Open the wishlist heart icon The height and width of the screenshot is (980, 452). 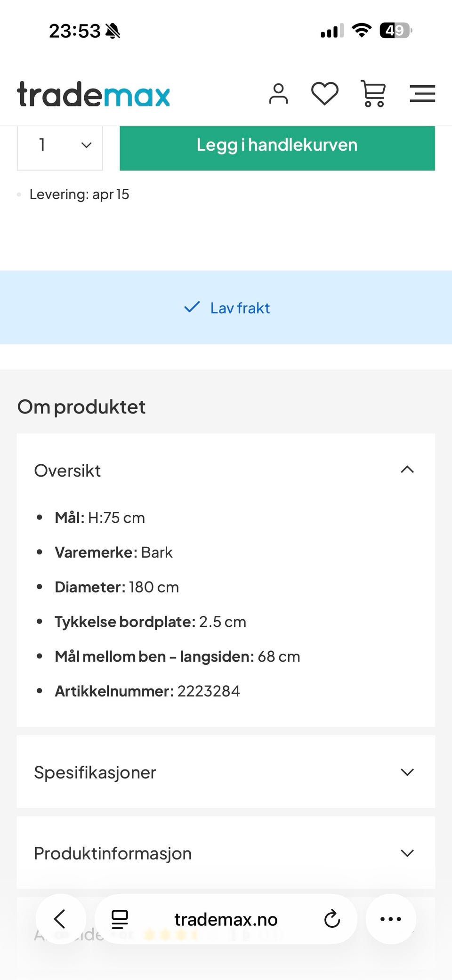coord(325,93)
